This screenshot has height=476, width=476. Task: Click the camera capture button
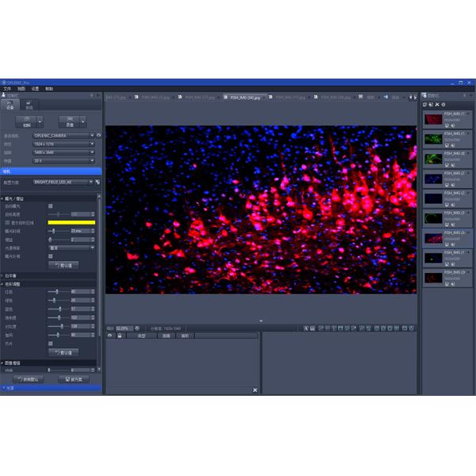point(27,121)
